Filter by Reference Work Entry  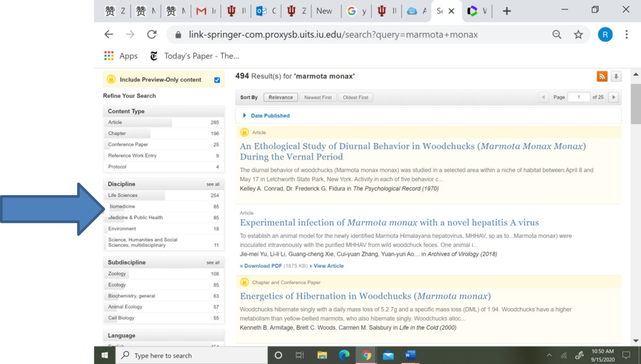click(x=163, y=155)
